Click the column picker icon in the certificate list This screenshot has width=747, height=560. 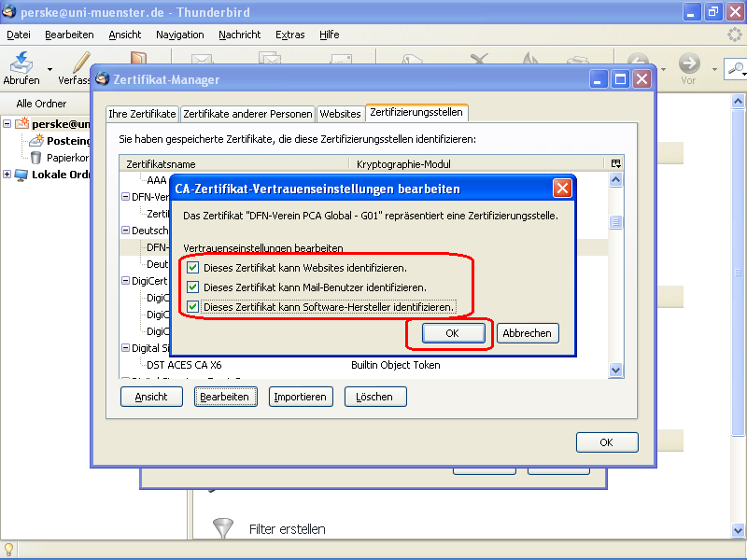pyautogui.click(x=615, y=162)
